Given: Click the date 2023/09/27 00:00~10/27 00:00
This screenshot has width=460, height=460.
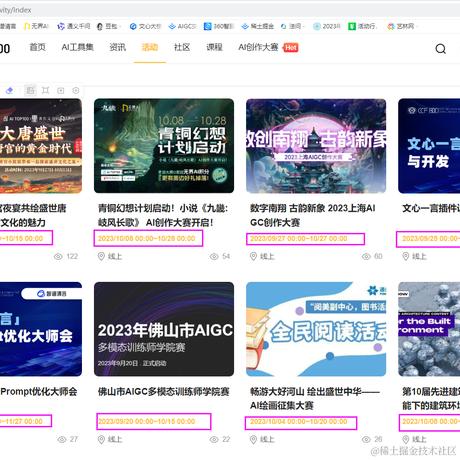Looking at the screenshot, I should 299,239.
